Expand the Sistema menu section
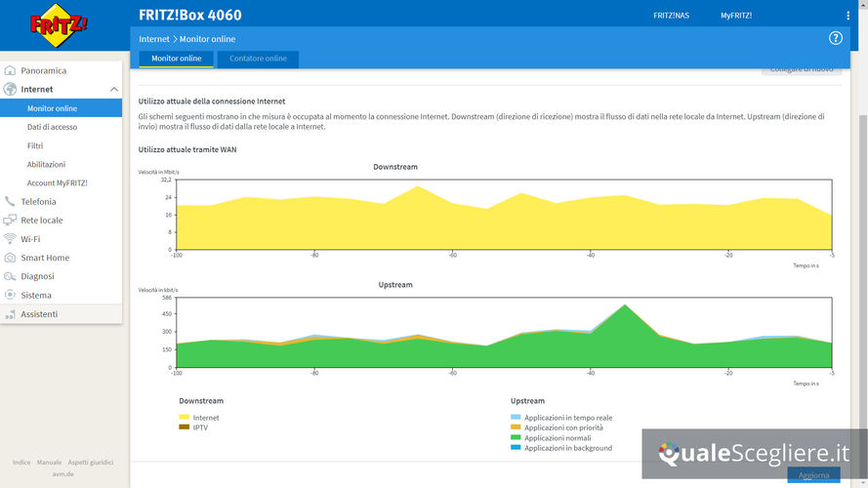 point(36,295)
